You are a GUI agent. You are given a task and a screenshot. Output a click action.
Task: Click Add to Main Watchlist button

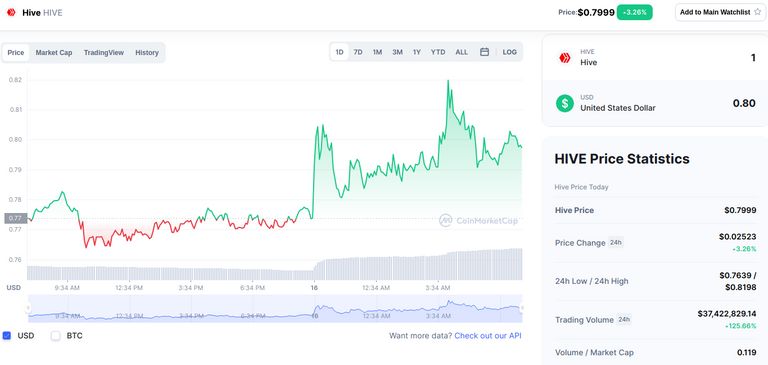click(x=720, y=12)
